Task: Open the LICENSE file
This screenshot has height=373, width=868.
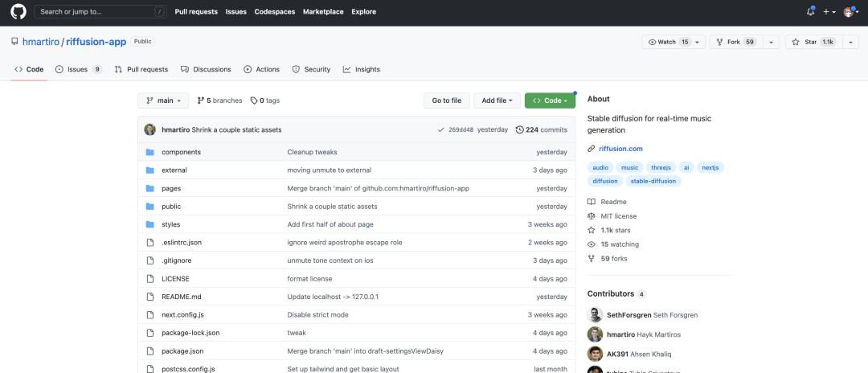Action: (x=175, y=278)
